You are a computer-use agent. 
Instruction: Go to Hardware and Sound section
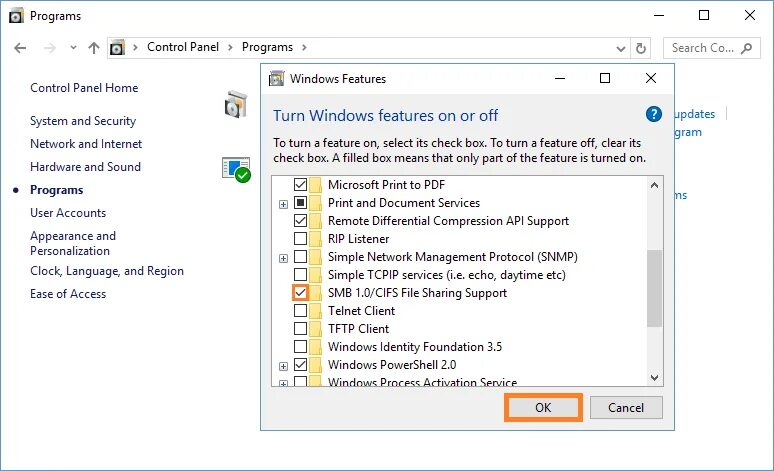click(x=85, y=167)
